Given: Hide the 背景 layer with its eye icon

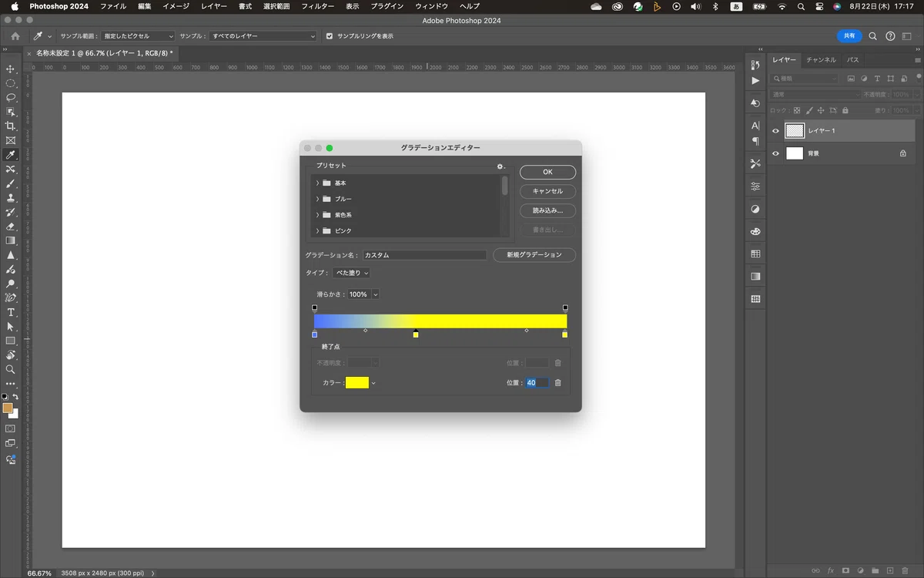Looking at the screenshot, I should [775, 153].
